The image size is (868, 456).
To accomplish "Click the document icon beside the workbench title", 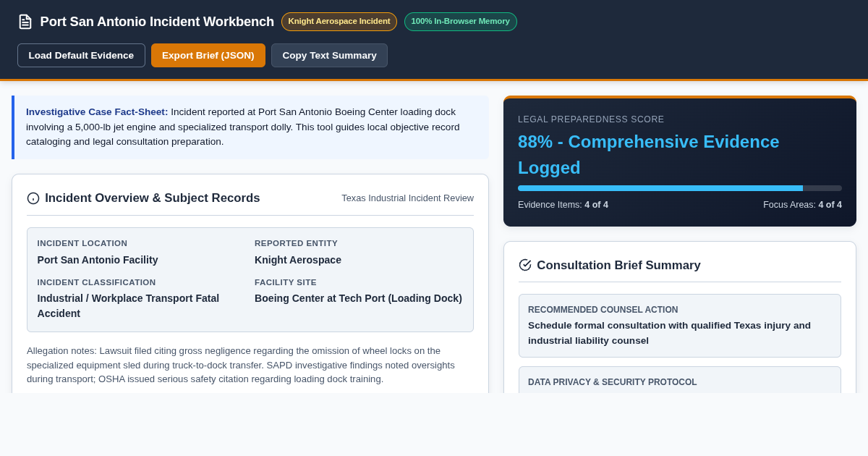I will [25, 22].
